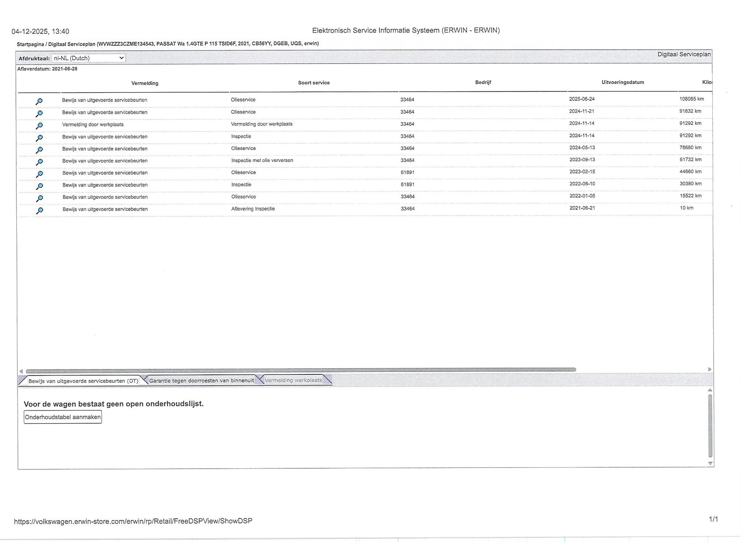View details of the 2022-08-10 Inspectie entry
Viewport: 747px width, 560px height.
39,186
